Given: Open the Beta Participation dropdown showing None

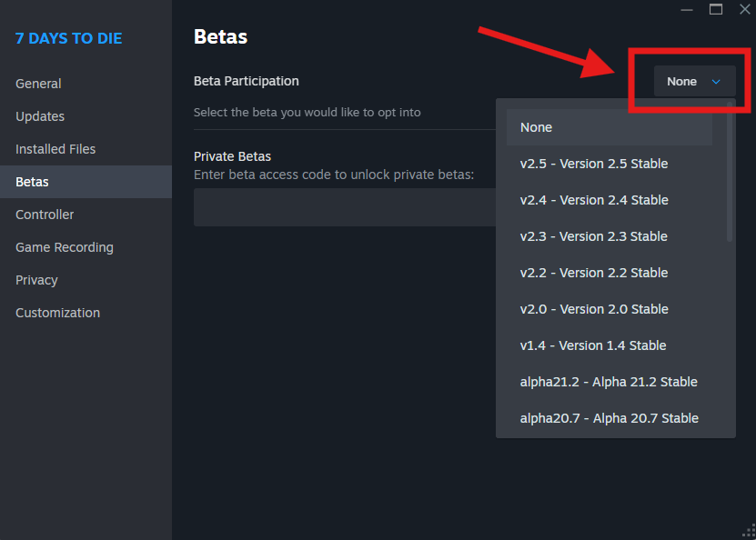Looking at the screenshot, I should pos(694,82).
